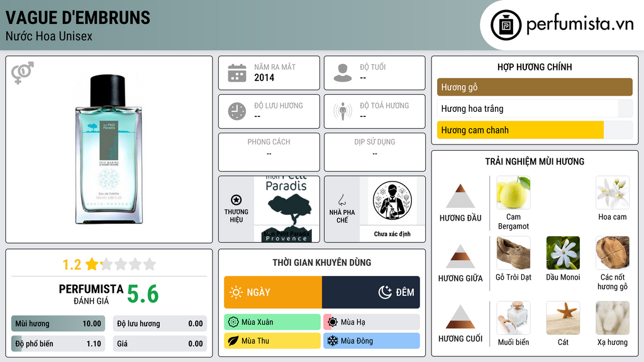644x362 pixels.
Task: Select the Đêm nighttime segment
Action: pyautogui.click(x=371, y=292)
